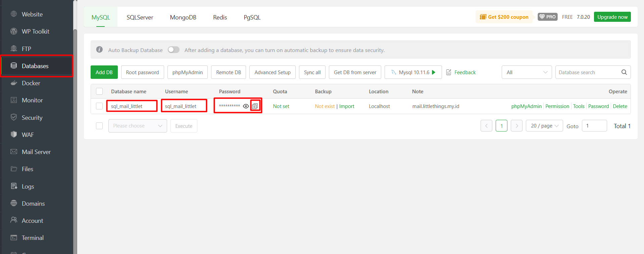Click the coupon gift icon

[483, 17]
